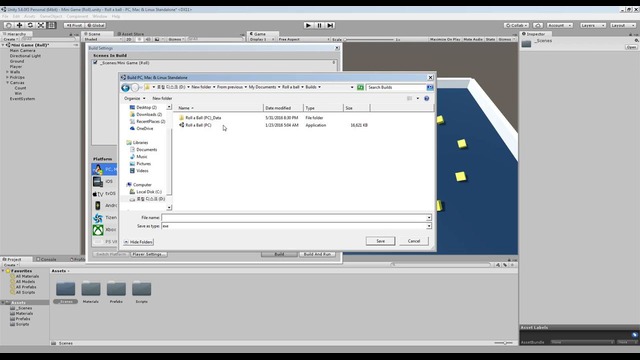Image resolution: width=640 pixels, height=360 pixels.
Task: Toggle Mute Audio in Game view
Action: 473,39
